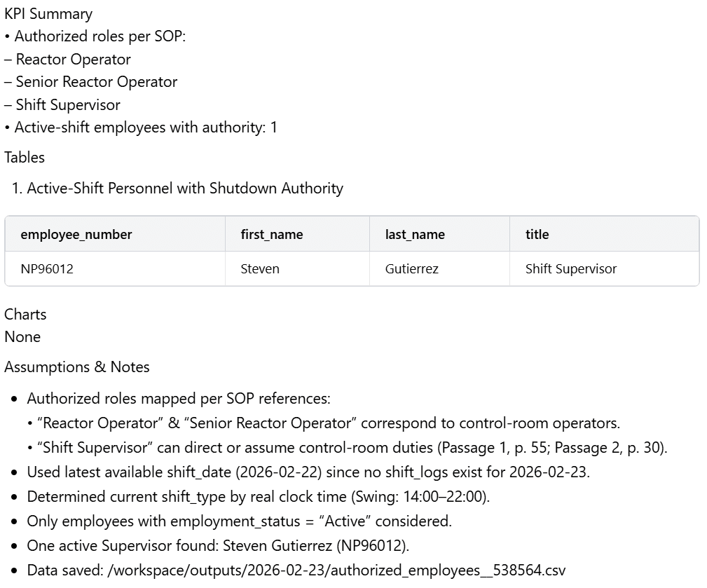Click the Active-Shift Personnel with Shutdown Authority title

point(185,189)
